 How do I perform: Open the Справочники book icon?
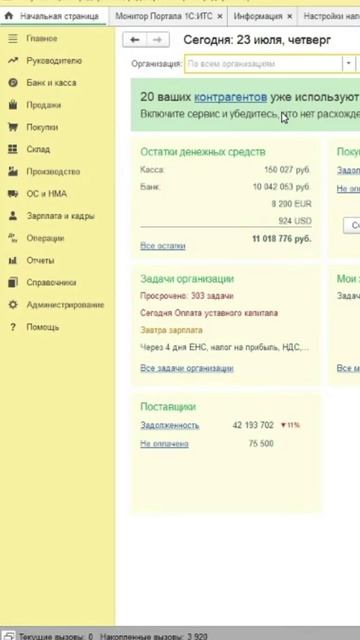(x=13, y=282)
